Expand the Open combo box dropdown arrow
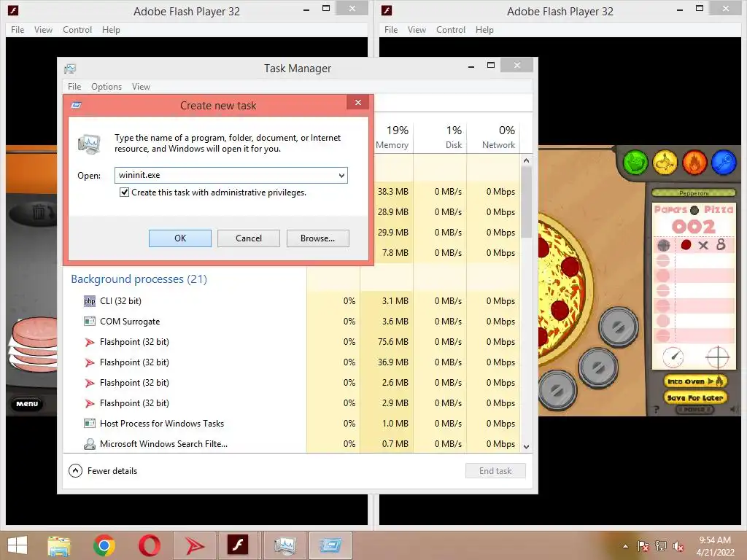Screen dimensions: 747x560 click(341, 175)
